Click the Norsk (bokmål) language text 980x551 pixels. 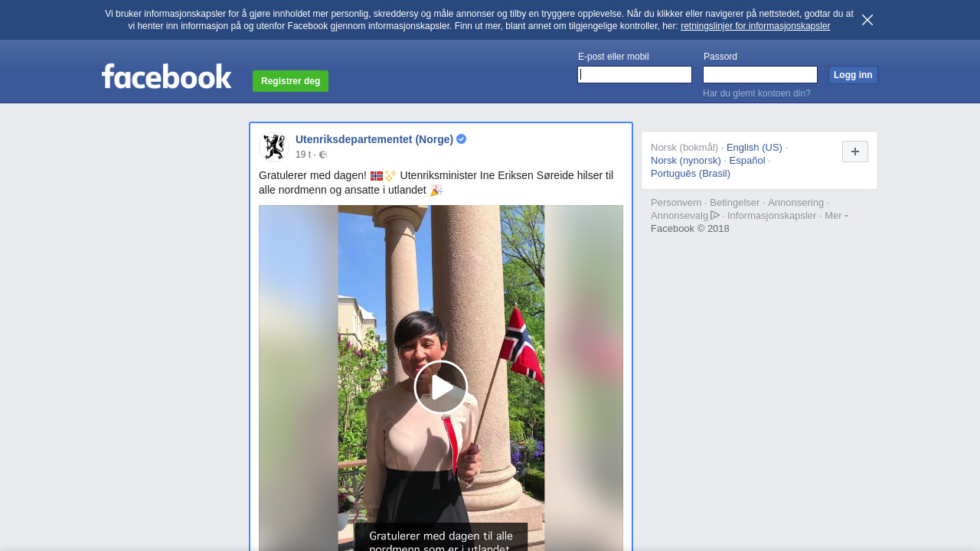click(684, 148)
